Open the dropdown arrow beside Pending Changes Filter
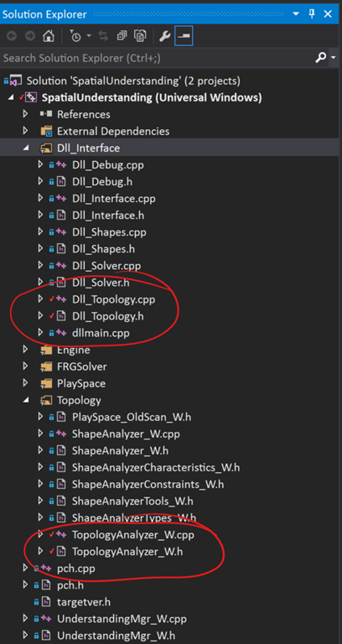Screen dimensions: 342x644 (88, 37)
